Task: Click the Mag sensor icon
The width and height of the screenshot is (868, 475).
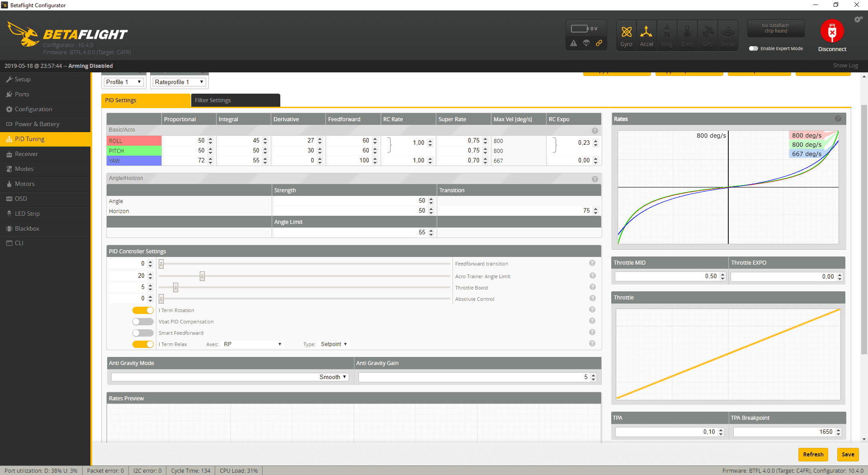Action: pos(667,35)
